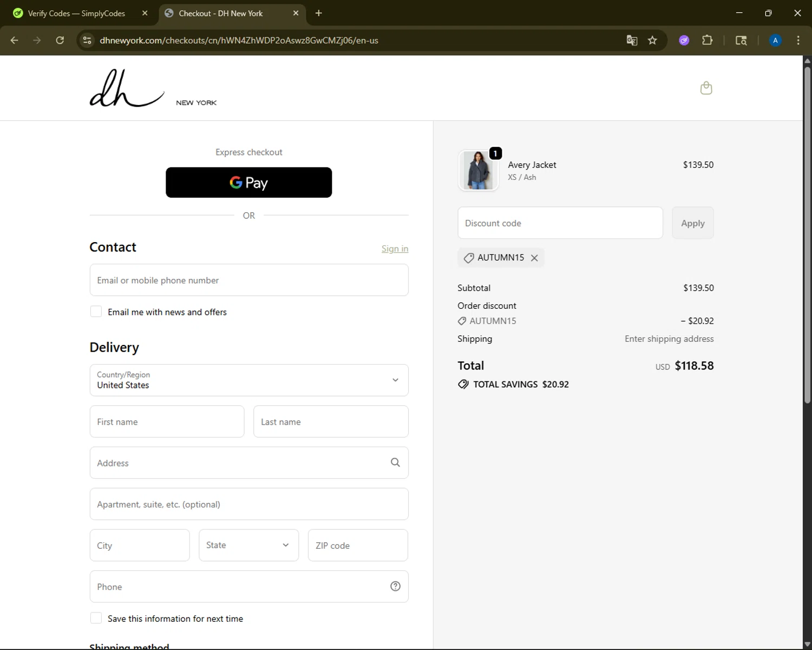Image resolution: width=812 pixels, height=650 pixels.
Task: Open the Chrome profile avatar A
Action: (775, 40)
